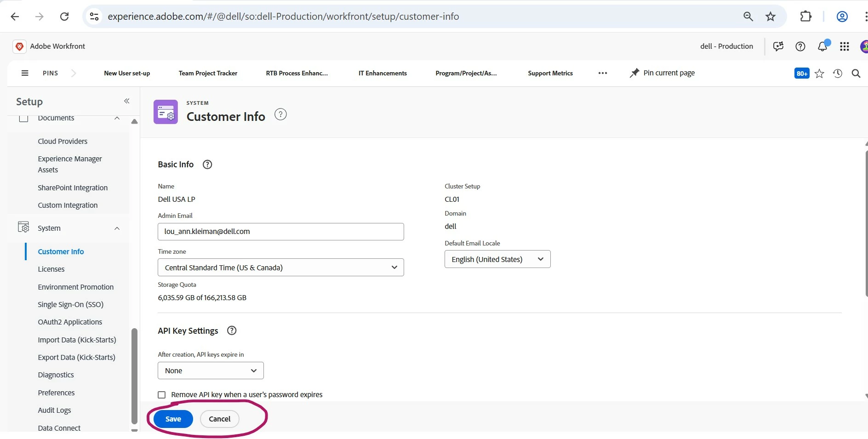This screenshot has height=439, width=868.
Task: Open the browser zoom magnifier icon
Action: pyautogui.click(x=748, y=17)
